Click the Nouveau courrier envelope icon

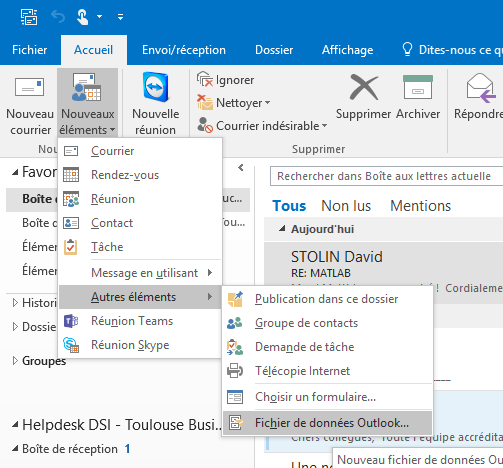29,87
